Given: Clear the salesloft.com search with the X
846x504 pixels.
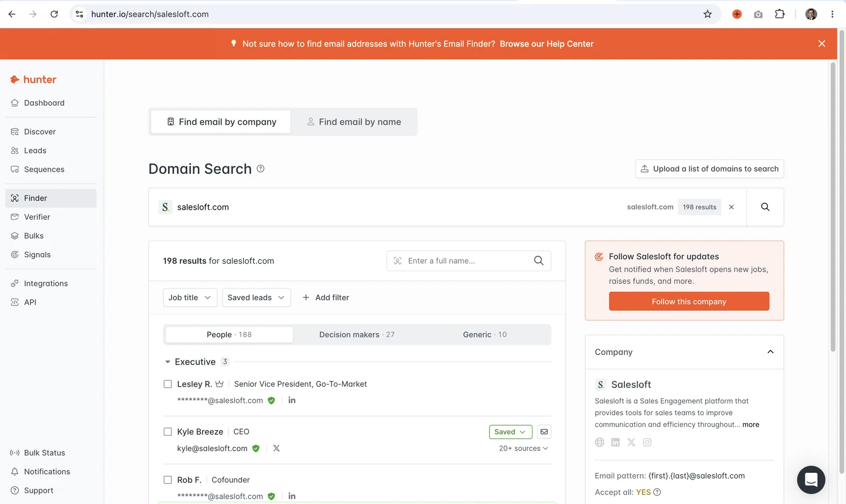Looking at the screenshot, I should (731, 207).
